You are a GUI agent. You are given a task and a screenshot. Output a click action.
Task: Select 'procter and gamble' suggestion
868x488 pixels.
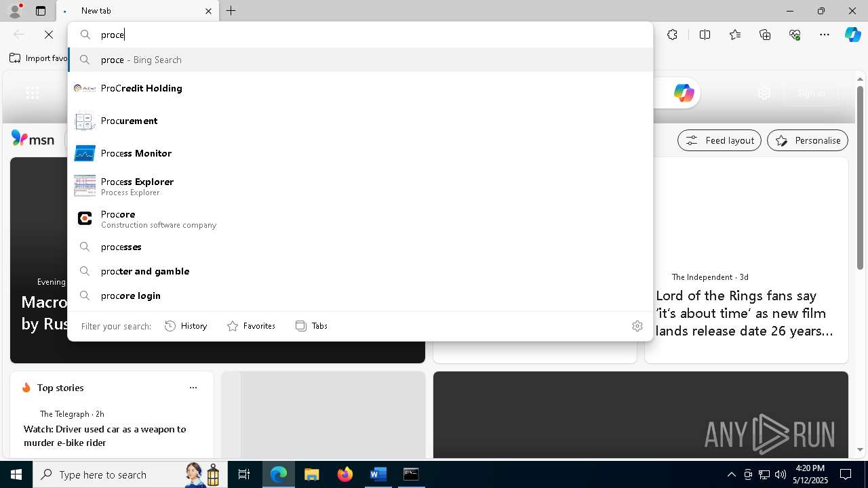(360, 271)
